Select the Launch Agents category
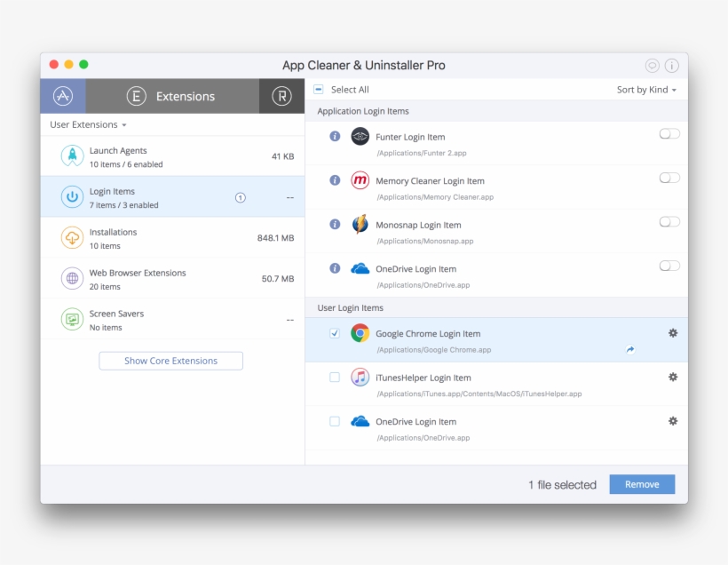Image resolution: width=728 pixels, height=565 pixels. pyautogui.click(x=173, y=156)
